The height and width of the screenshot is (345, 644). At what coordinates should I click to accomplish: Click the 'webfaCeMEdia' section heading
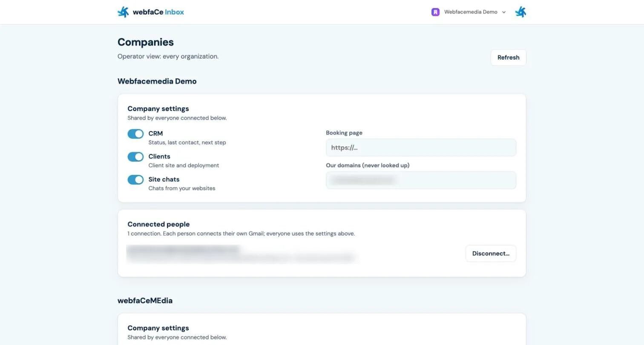coord(145,300)
